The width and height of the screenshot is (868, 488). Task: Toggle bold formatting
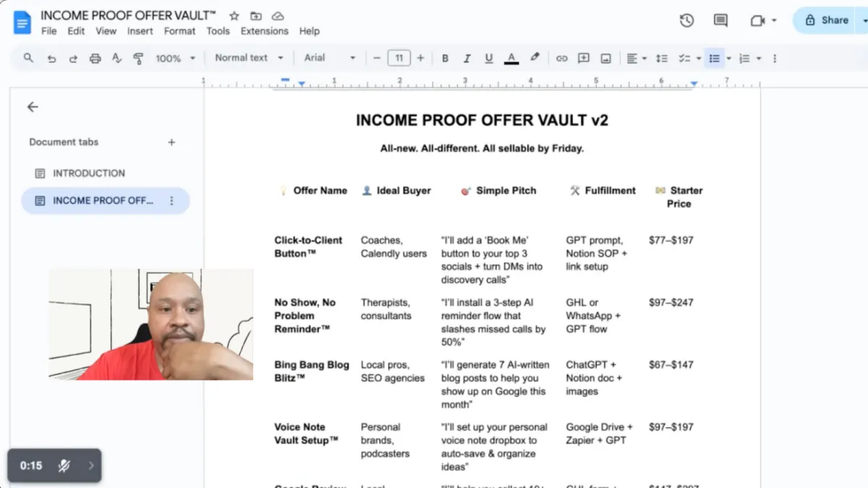[445, 59]
